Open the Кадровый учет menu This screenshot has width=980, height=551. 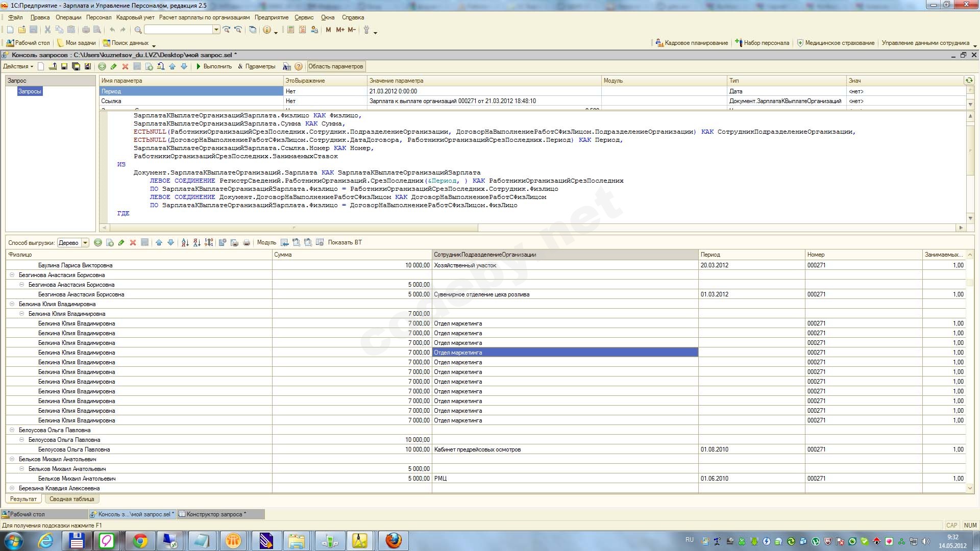point(135,17)
